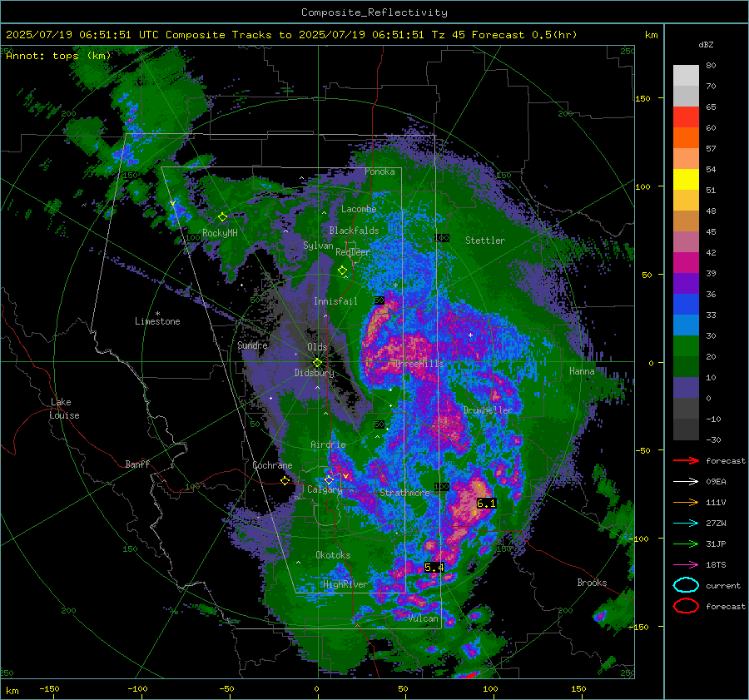Screen dimensions: 749x700
Task: Click the green 31JP arrow legend icon
Action: pos(686,544)
